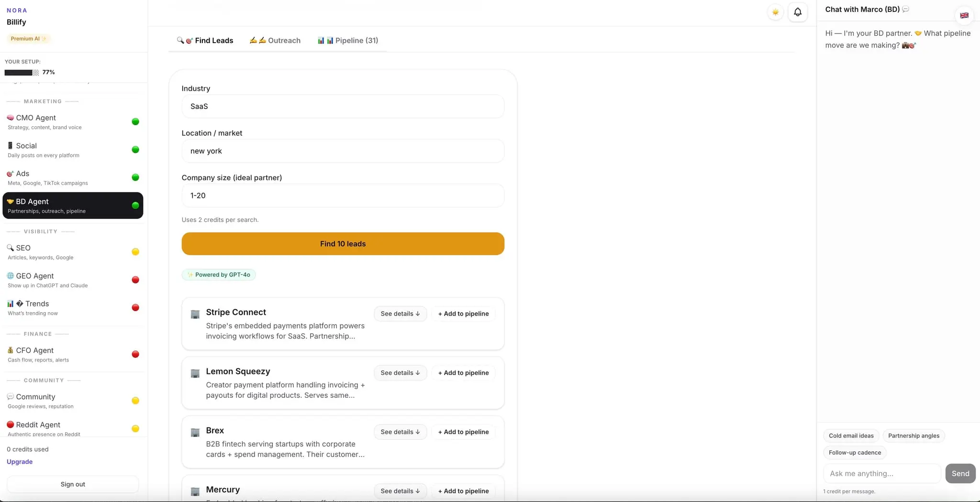This screenshot has height=502, width=980.
Task: Open the Pipeline (31) tab
Action: 348,41
